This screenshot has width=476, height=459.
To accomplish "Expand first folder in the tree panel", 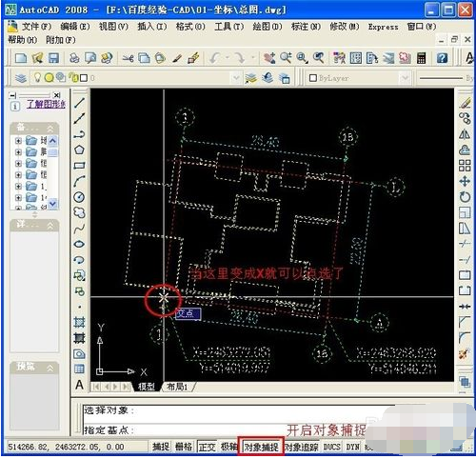I will [x=18, y=140].
